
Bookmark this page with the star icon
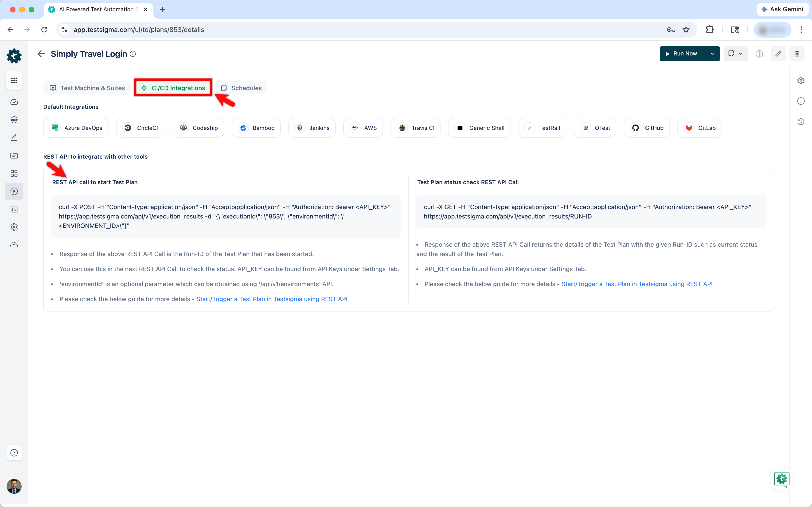686,30
